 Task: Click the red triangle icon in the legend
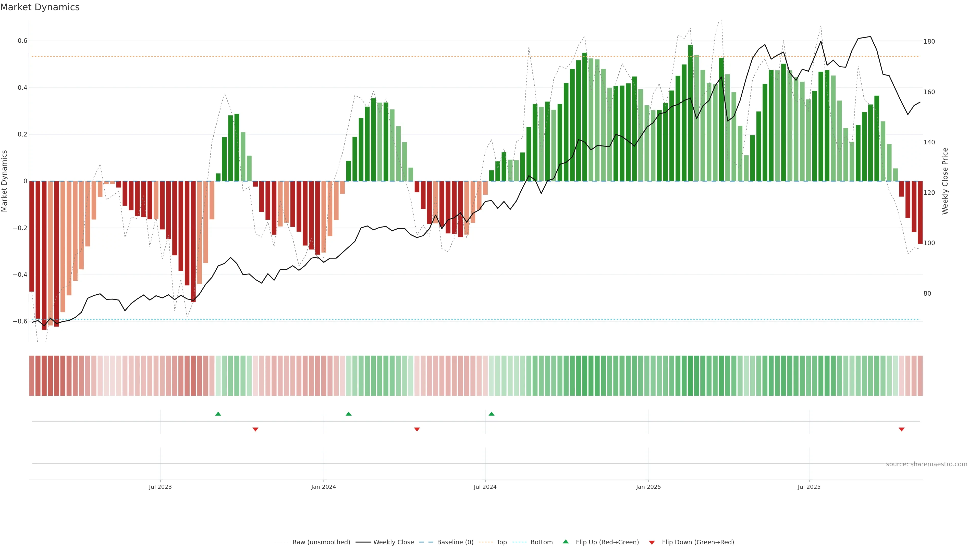(x=652, y=543)
